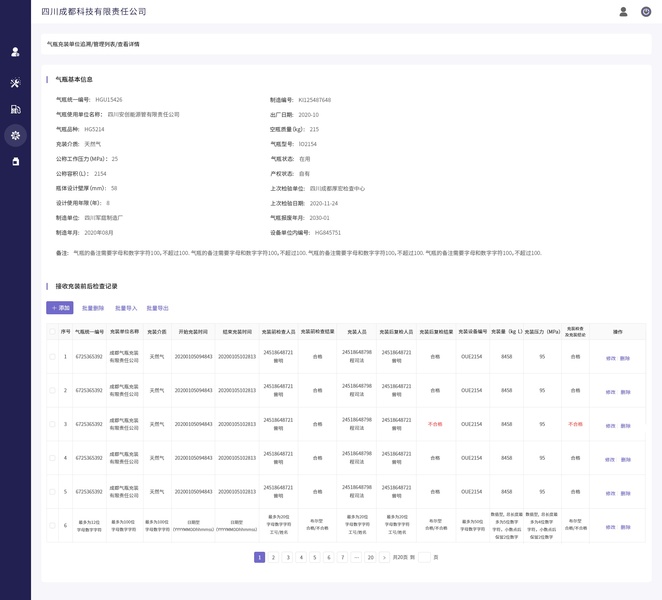The width and height of the screenshot is (662, 600).
Task: Click 修改 edit link in row 4
Action: [x=610, y=460]
